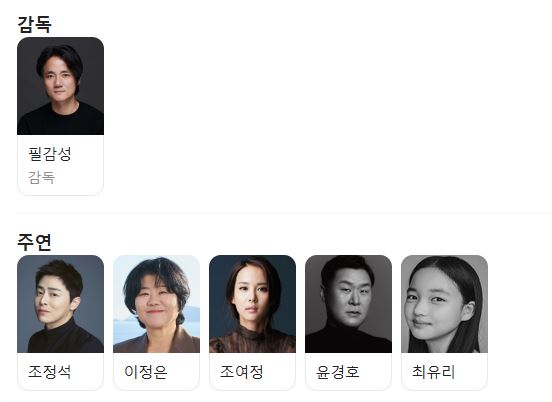Click the name 최유리
Screen dimensions: 552x402
434,372
